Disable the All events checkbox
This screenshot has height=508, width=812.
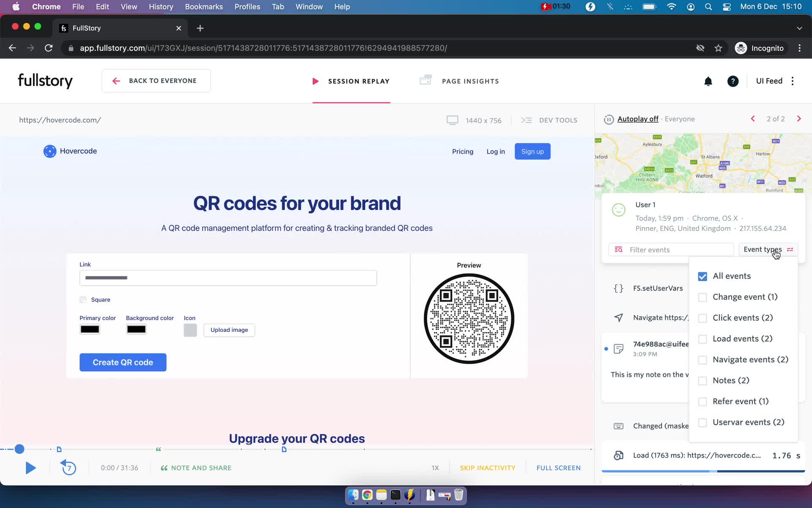(x=702, y=276)
